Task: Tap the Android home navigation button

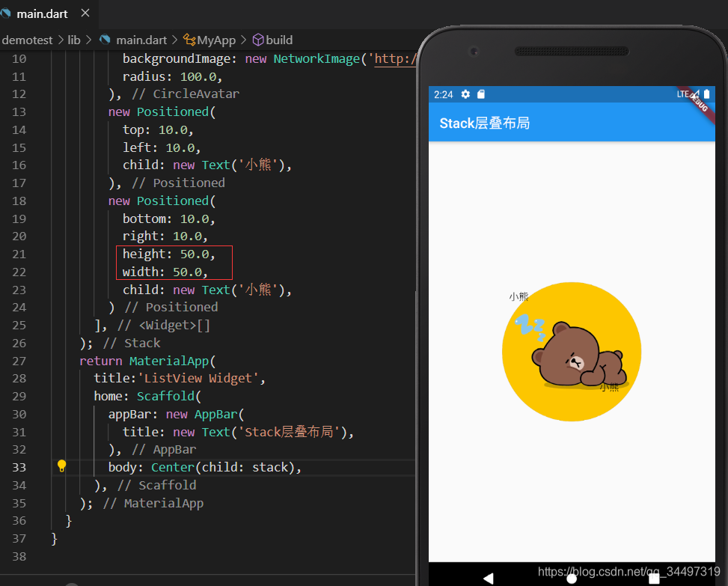Action: [x=572, y=579]
